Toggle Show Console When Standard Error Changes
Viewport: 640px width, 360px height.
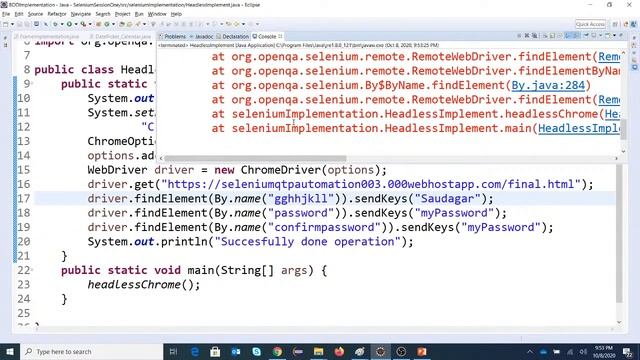click(576, 36)
